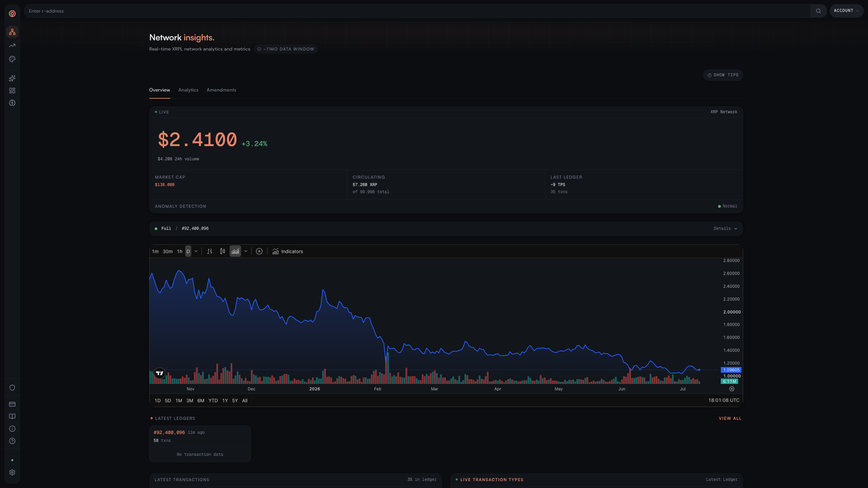The image size is (868, 488).
Task: Click the ~11MO DATA WINDOW badge
Action: point(286,49)
